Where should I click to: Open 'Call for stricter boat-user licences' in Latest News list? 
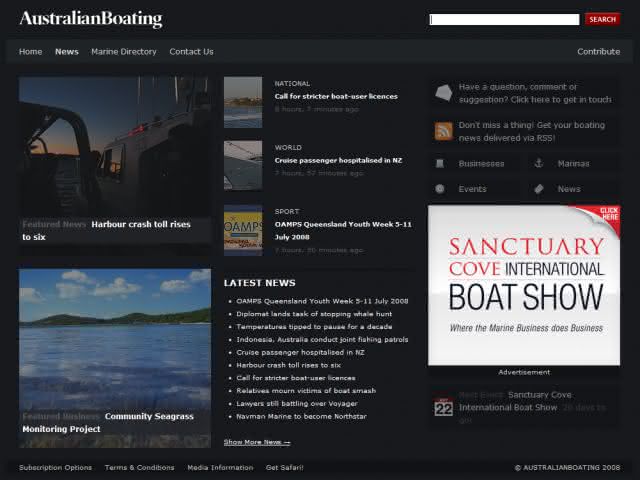[x=296, y=378]
